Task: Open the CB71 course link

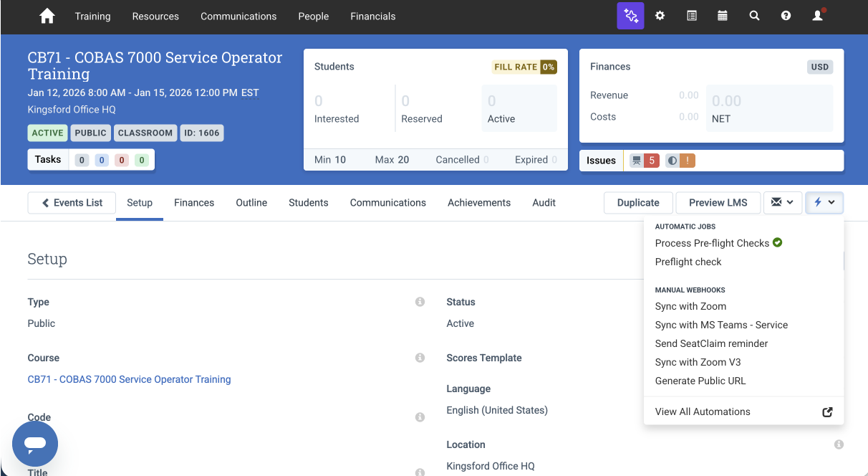Action: 129,379
